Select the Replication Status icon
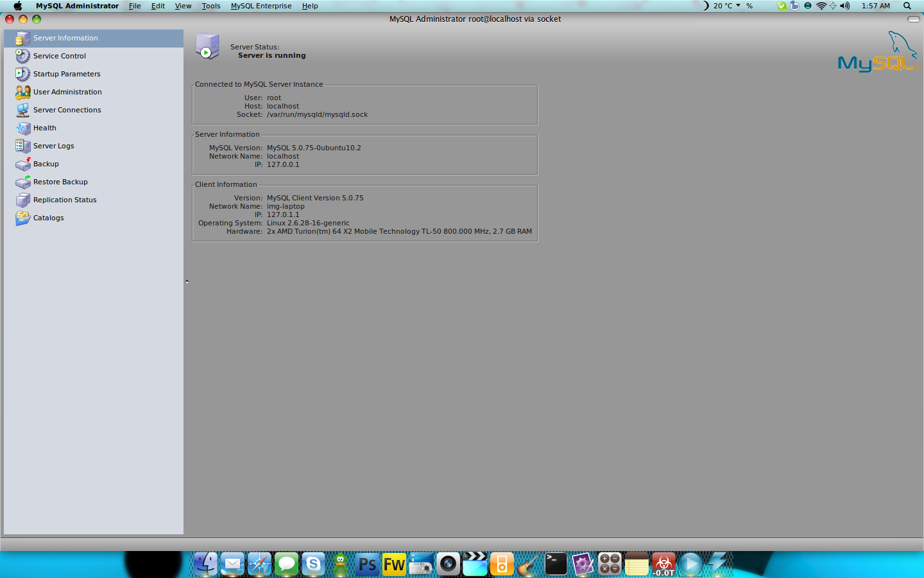Screen dimensions: 924x578 [22, 200]
